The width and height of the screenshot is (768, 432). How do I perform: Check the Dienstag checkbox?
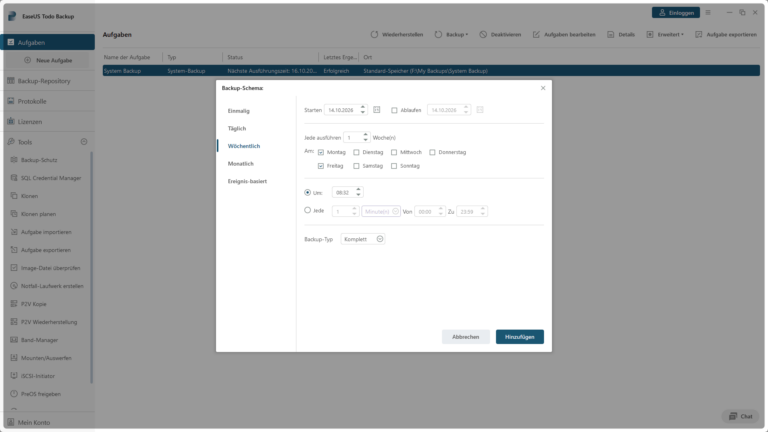[356, 152]
